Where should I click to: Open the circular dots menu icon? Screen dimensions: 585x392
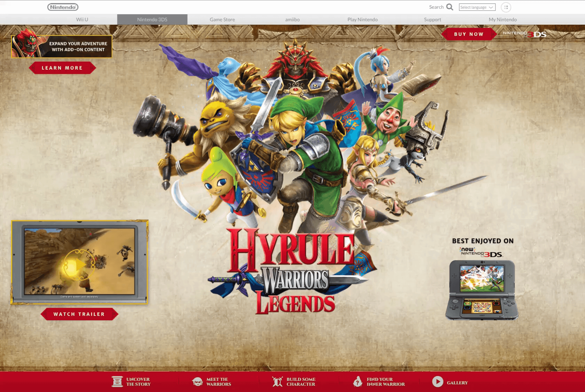pos(506,7)
